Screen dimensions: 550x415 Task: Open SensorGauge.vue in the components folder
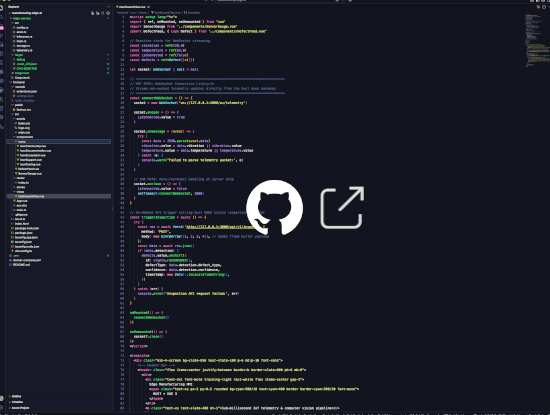30,173
